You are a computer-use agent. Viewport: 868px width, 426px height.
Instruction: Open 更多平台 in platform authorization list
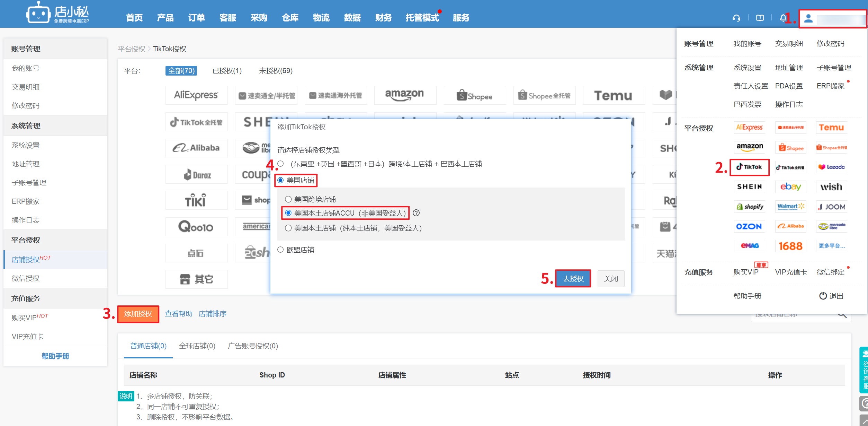click(831, 246)
